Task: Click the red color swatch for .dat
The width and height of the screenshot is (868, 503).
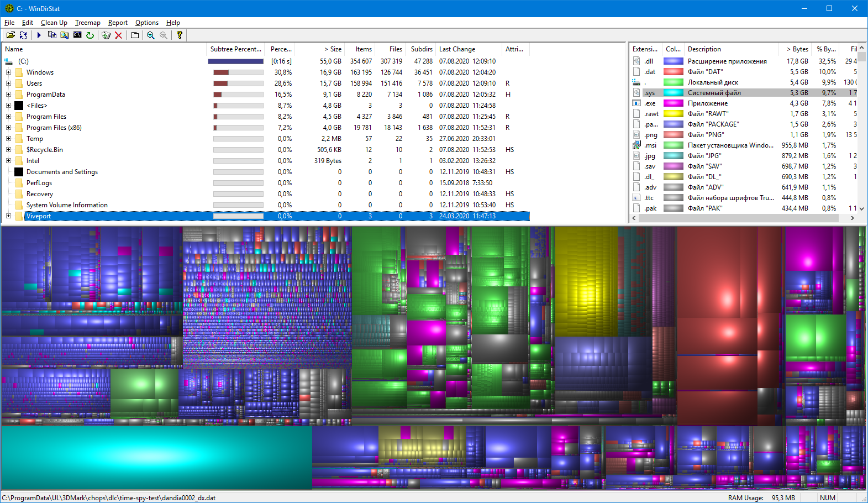Action: [x=674, y=72]
